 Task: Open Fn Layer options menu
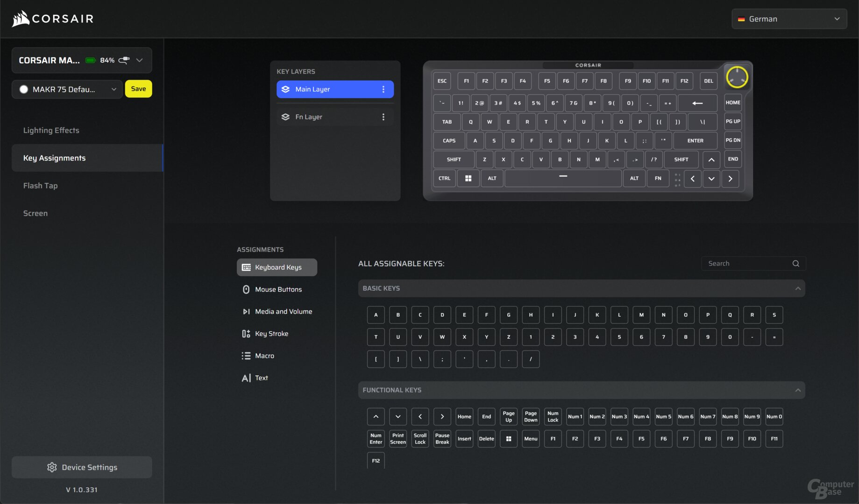tap(383, 117)
